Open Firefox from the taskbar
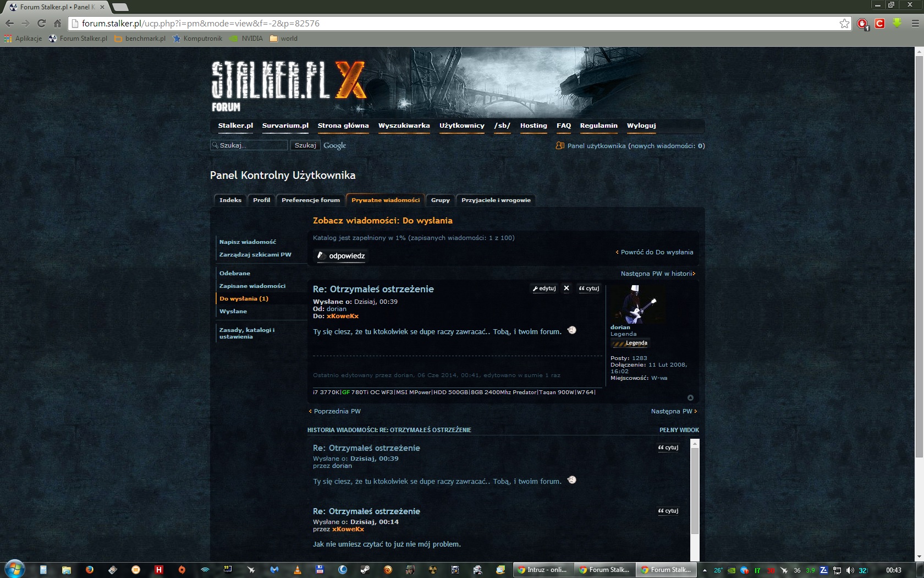The height and width of the screenshot is (578, 924). pos(90,570)
